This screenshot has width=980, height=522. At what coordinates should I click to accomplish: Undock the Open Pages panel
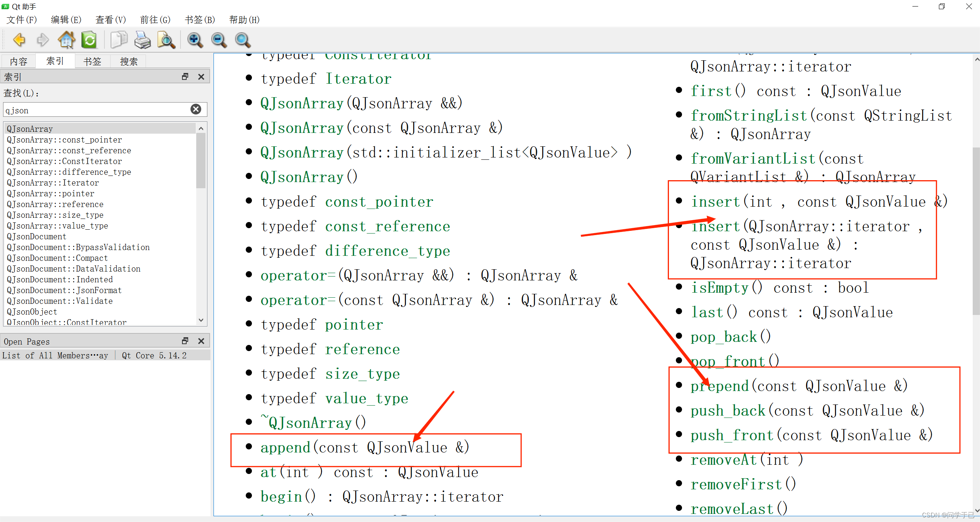pos(185,341)
